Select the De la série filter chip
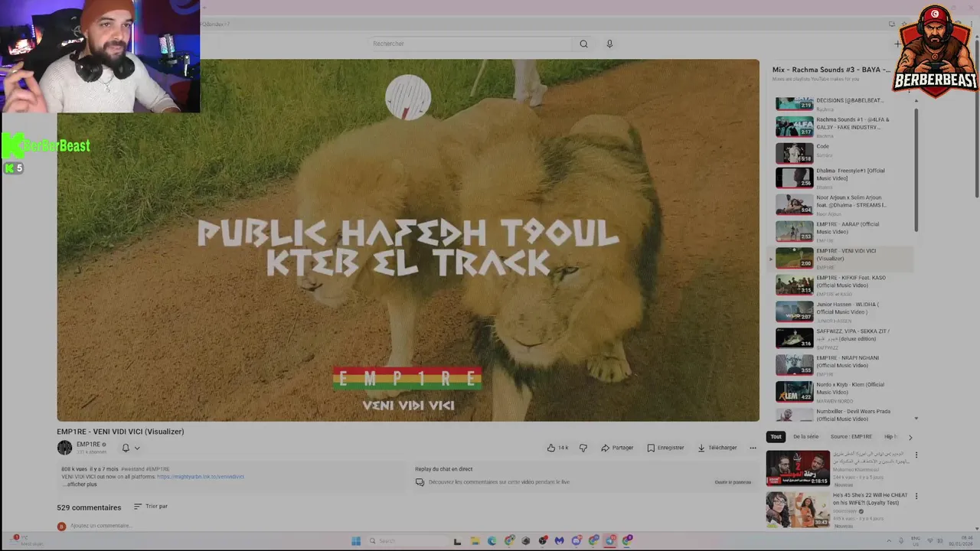Image resolution: width=980 pixels, height=551 pixels. (805, 437)
